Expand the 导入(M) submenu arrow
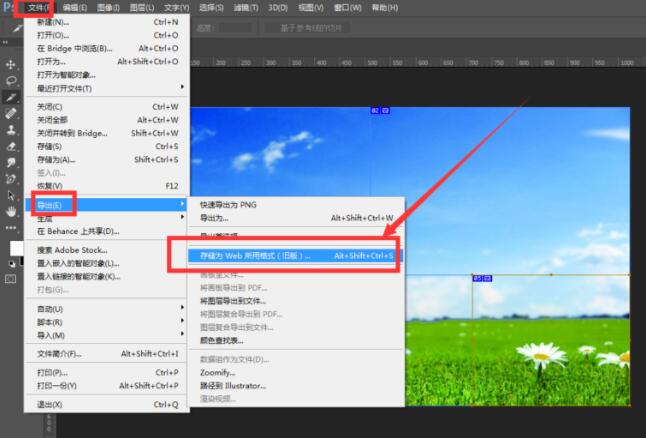 [182, 334]
